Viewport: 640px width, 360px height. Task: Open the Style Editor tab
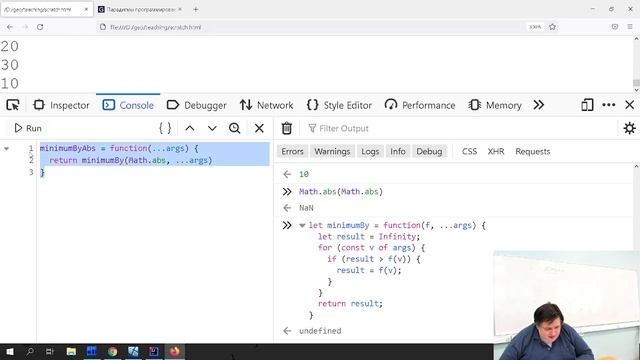tap(339, 105)
